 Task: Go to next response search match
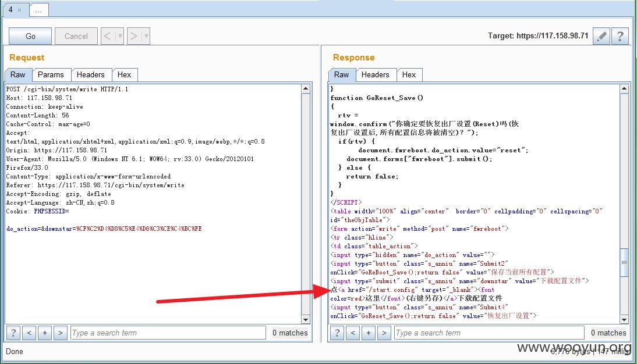pyautogui.click(x=384, y=333)
